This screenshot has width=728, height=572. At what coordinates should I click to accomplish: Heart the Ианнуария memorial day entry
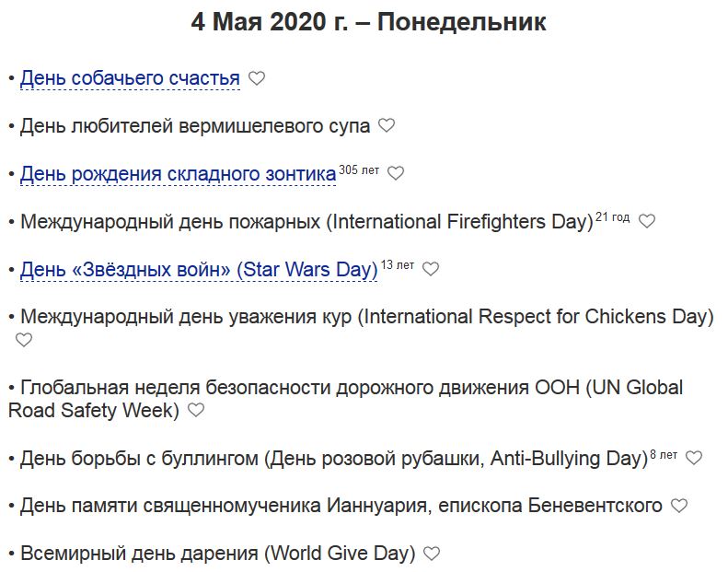[x=679, y=506]
